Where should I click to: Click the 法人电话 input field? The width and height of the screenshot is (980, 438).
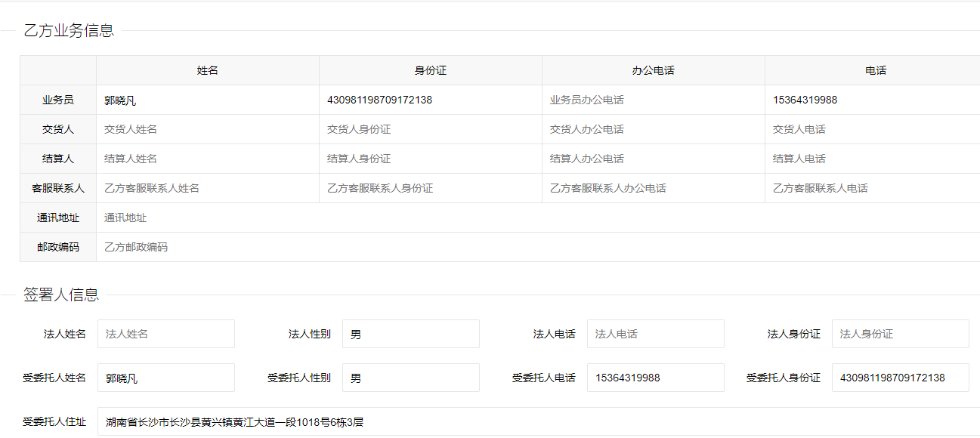(x=655, y=334)
